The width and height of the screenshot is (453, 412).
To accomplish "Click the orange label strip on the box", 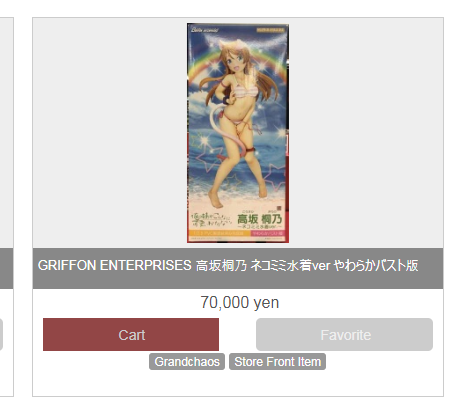I will point(219,233).
